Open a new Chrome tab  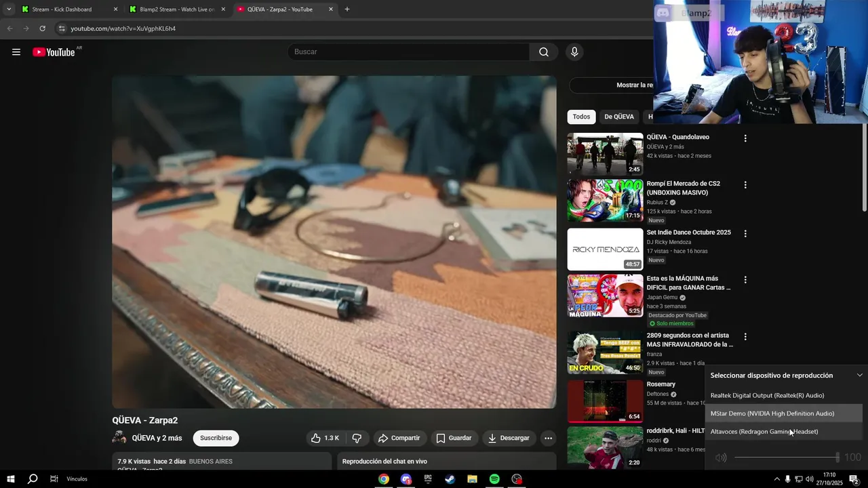tap(347, 9)
